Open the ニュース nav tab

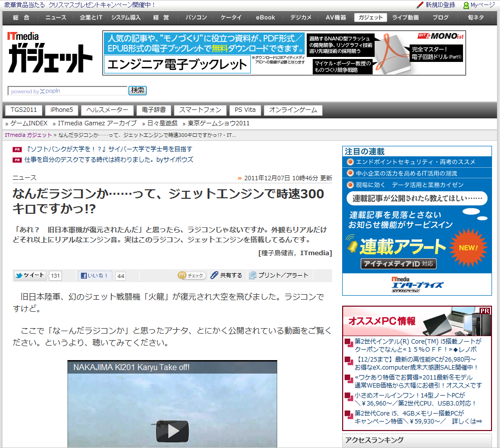[x=56, y=17]
